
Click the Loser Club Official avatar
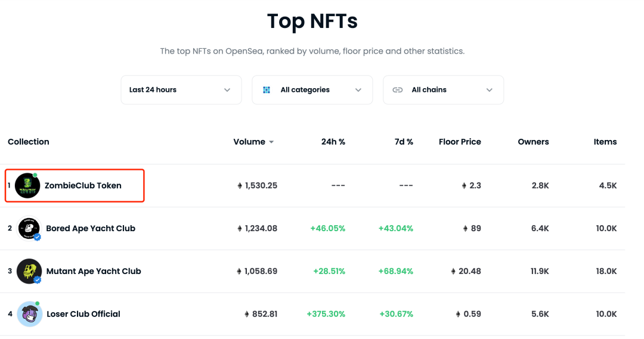coord(29,314)
